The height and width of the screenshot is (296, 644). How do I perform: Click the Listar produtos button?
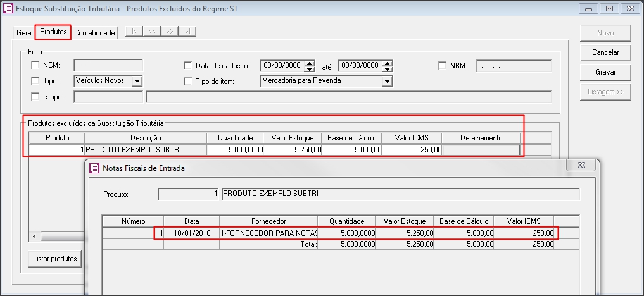pyautogui.click(x=55, y=259)
